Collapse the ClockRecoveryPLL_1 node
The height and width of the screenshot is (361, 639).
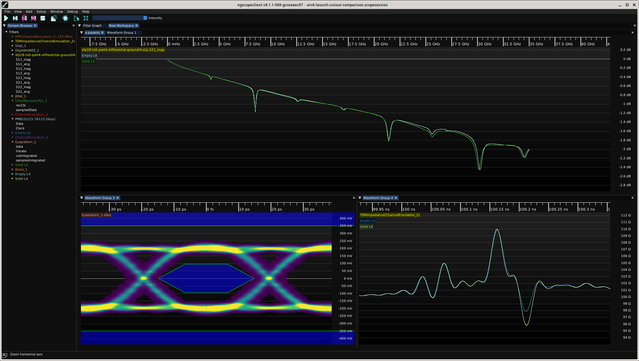(x=13, y=101)
